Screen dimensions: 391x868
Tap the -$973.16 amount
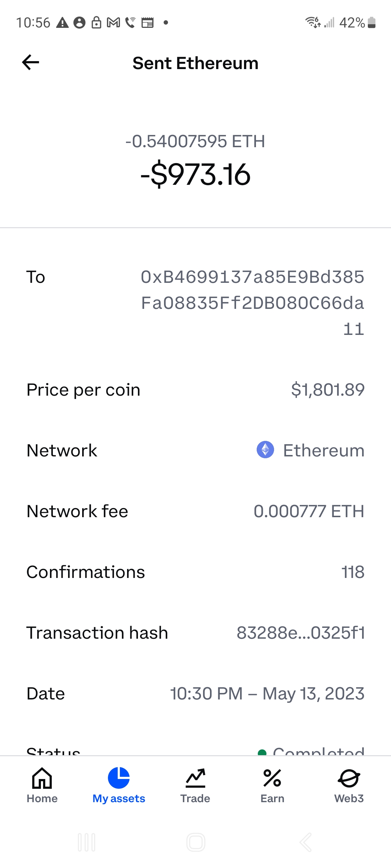[195, 175]
